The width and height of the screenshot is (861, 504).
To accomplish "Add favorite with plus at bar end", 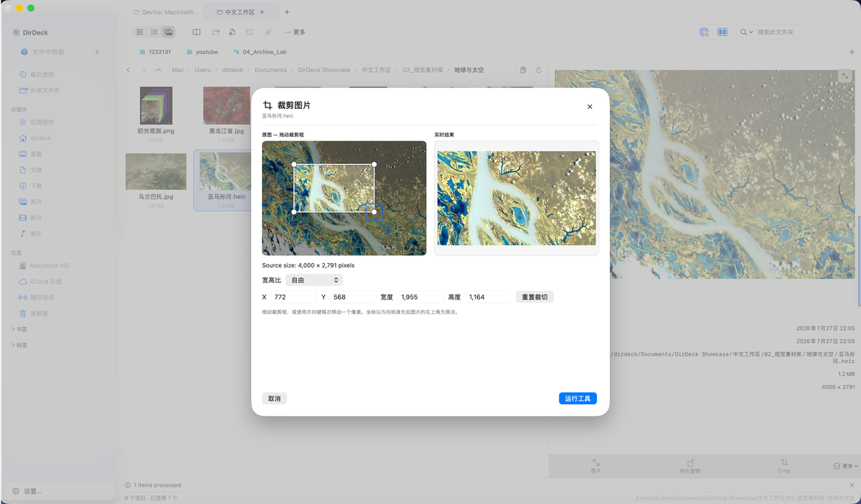I will point(852,52).
